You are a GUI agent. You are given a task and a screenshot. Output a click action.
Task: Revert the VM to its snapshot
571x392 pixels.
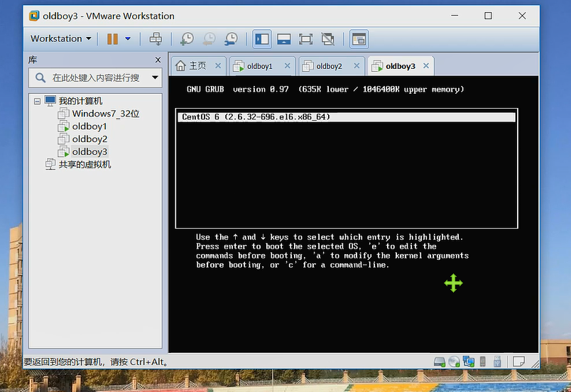coord(210,38)
